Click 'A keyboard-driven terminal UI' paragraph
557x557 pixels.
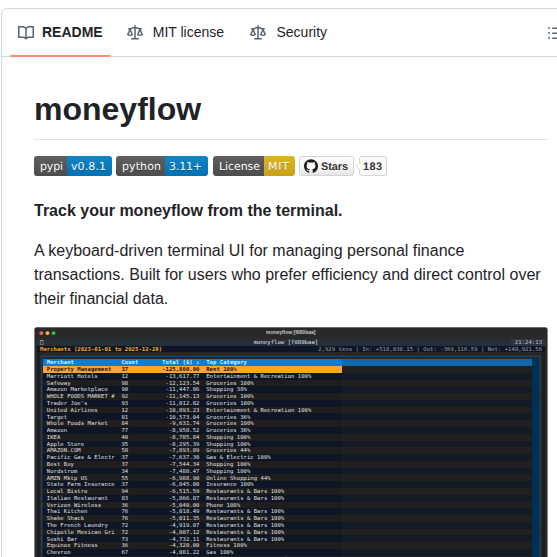point(287,274)
